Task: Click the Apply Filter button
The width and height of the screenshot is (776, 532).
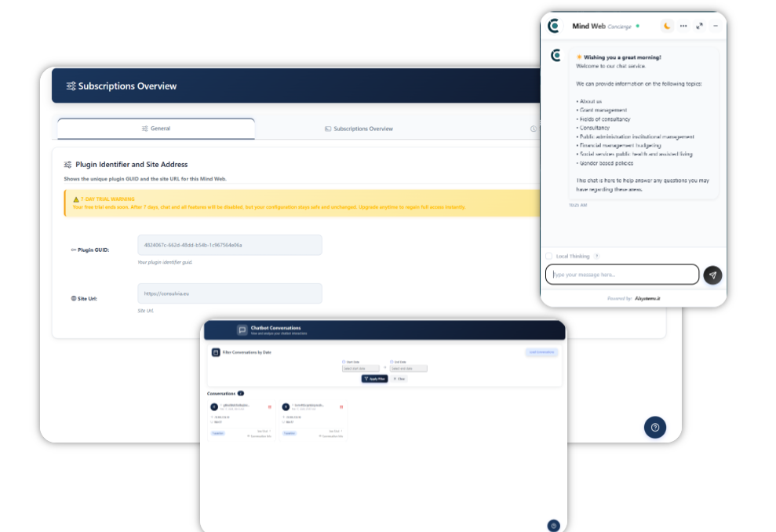Action: tap(374, 378)
